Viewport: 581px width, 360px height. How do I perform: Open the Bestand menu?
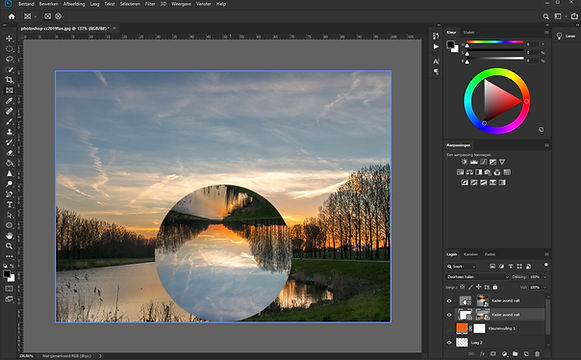click(26, 4)
